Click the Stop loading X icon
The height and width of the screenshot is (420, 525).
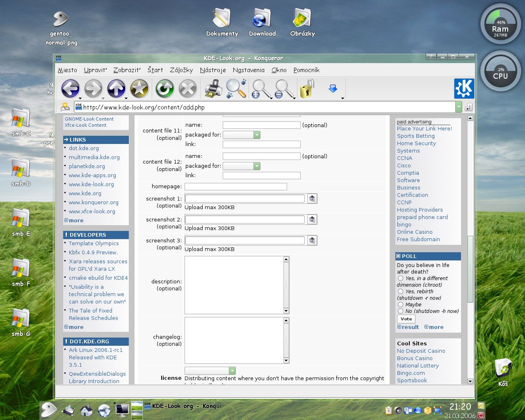click(187, 89)
